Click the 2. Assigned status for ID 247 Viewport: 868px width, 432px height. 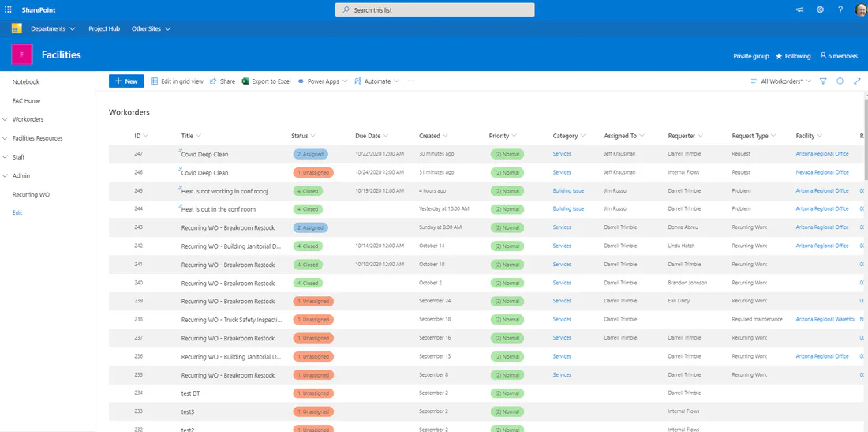tap(311, 154)
